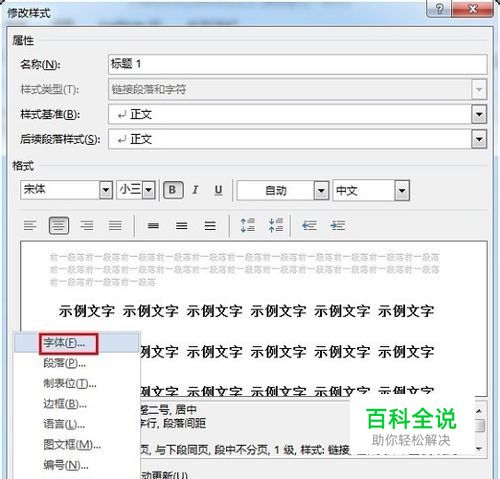The image size is (500, 479).
Task: Align paragraph text to the left
Action: (x=30, y=226)
